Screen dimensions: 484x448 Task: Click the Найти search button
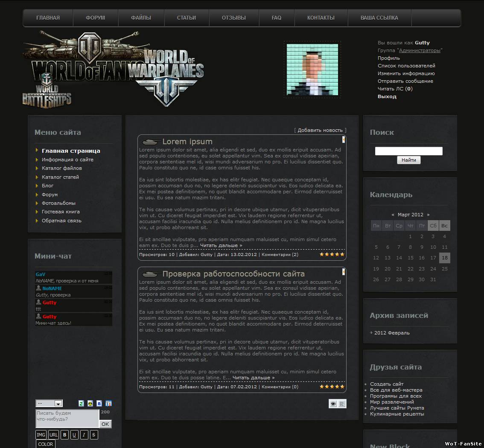pyautogui.click(x=409, y=160)
